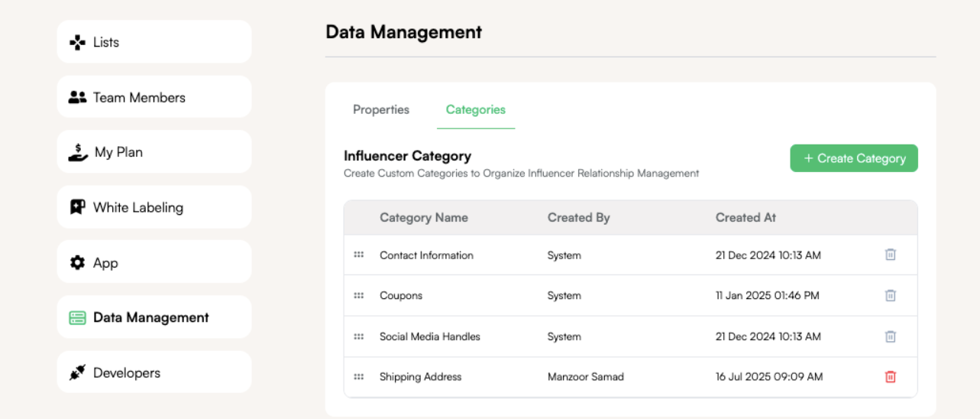Select the Categories tab

click(476, 109)
